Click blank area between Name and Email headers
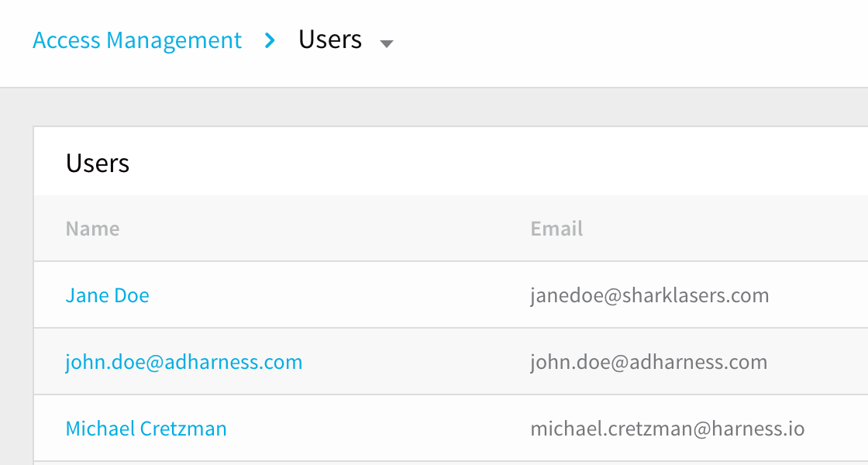Viewport: 868px width, 465px height. click(324, 229)
